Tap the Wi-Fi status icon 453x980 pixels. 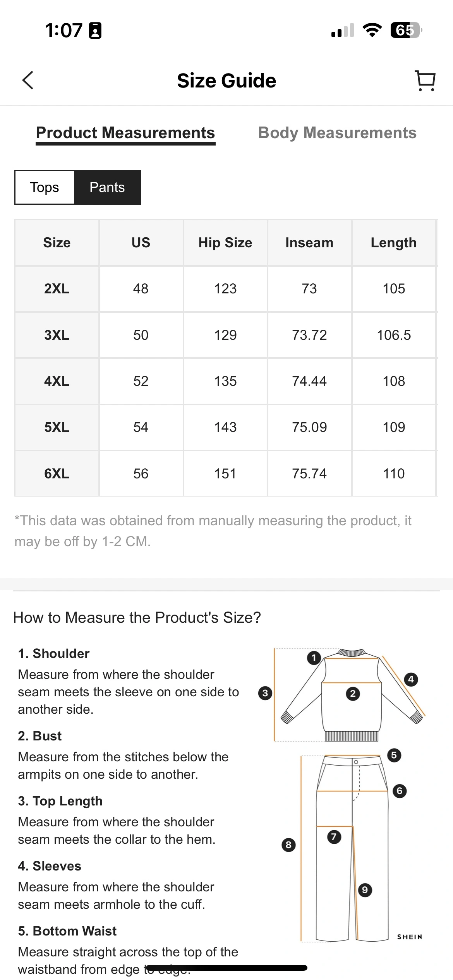point(372,30)
